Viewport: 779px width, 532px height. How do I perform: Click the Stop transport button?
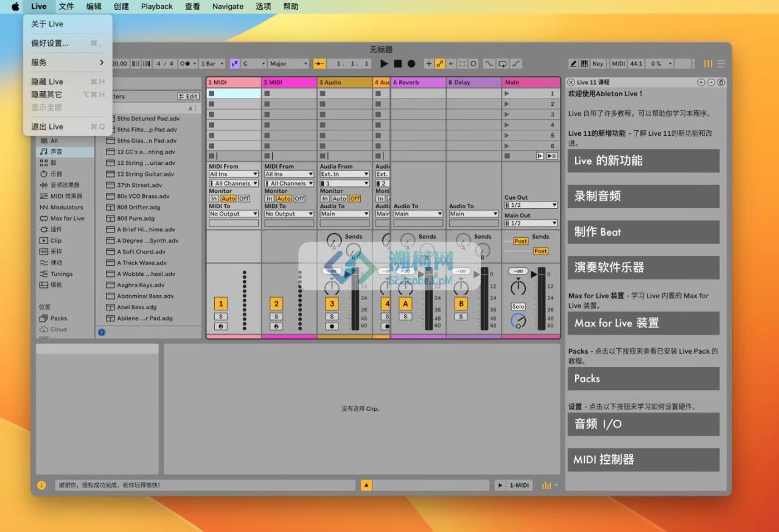tap(397, 63)
